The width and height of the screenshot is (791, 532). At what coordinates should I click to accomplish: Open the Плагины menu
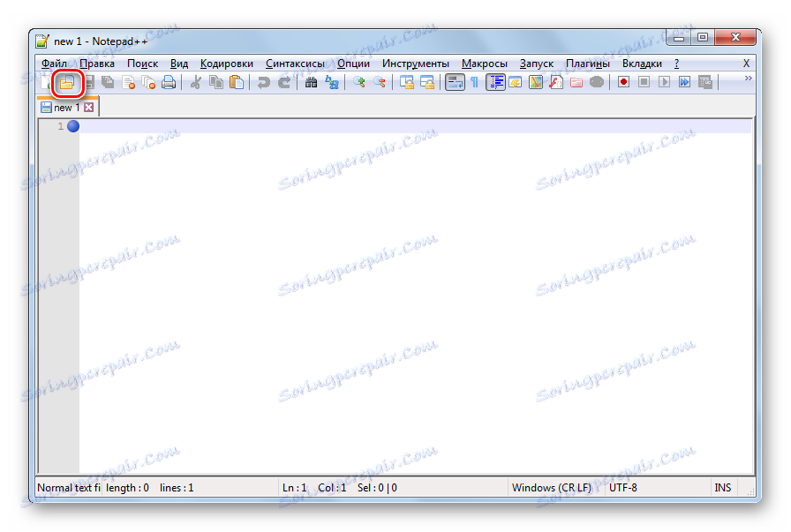tap(588, 64)
